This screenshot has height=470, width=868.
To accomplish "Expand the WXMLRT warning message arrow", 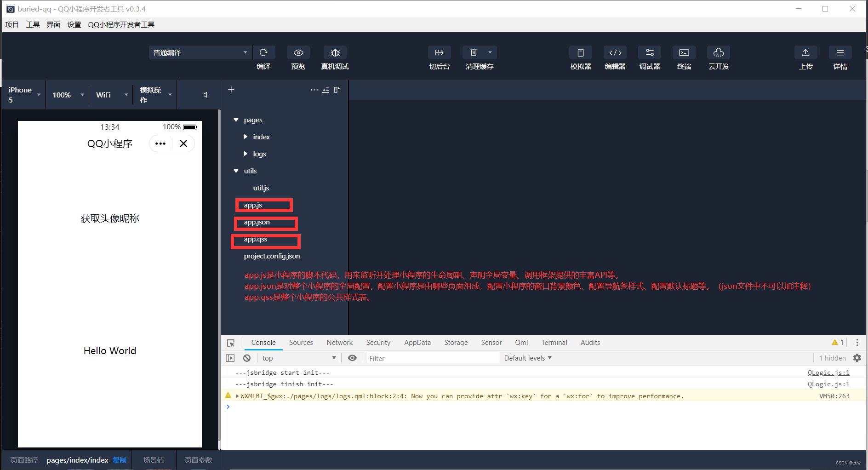I will (x=237, y=396).
